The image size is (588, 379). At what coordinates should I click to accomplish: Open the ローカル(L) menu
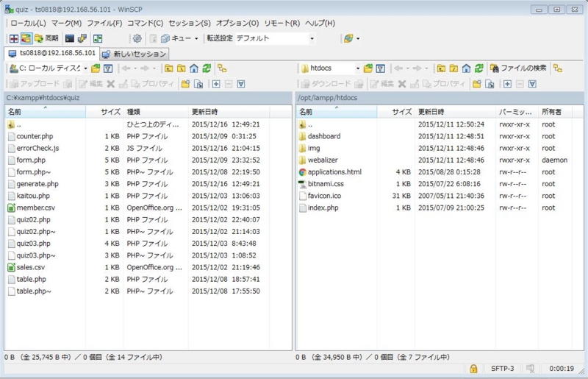click(x=28, y=24)
